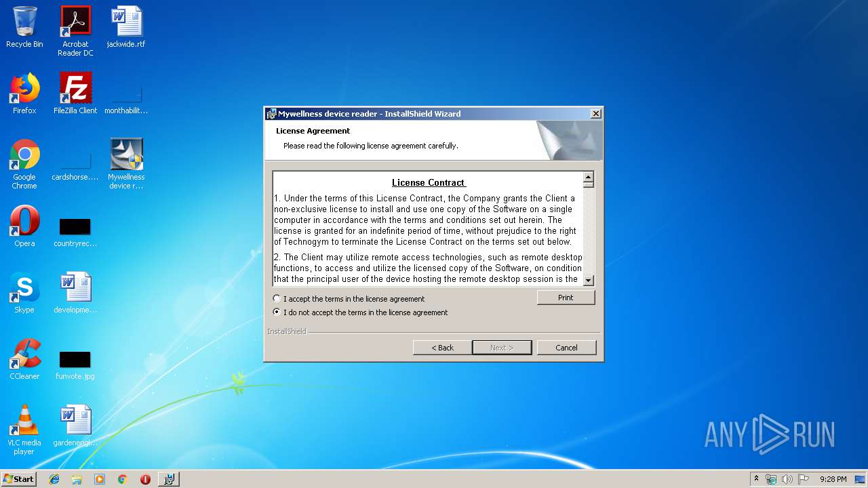Open Action Center flag tray icon

coord(803,479)
